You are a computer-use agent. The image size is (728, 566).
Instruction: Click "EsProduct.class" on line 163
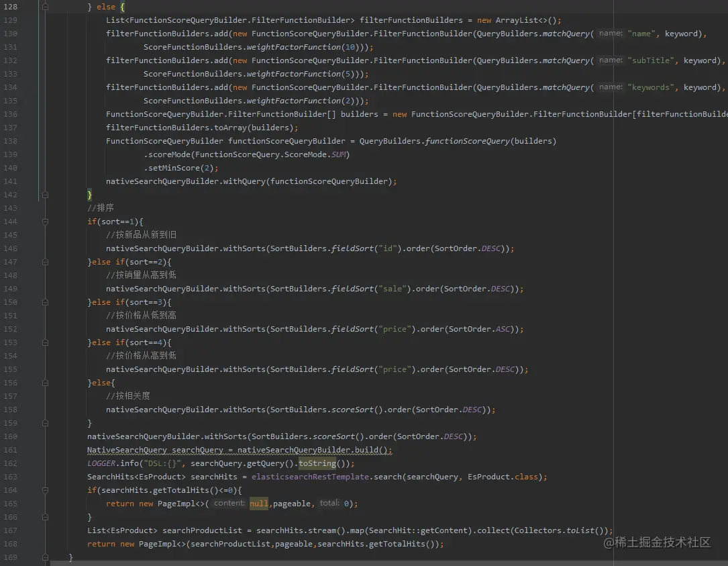503,477
